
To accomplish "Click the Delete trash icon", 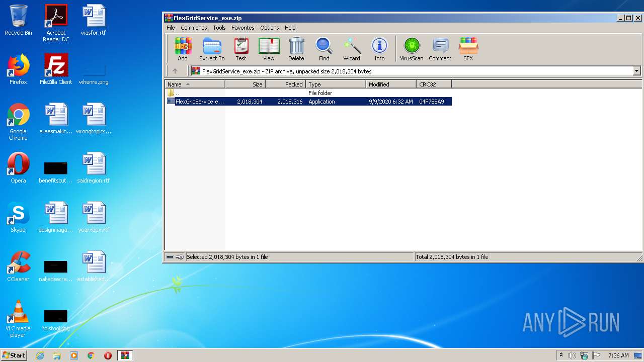I will click(296, 49).
